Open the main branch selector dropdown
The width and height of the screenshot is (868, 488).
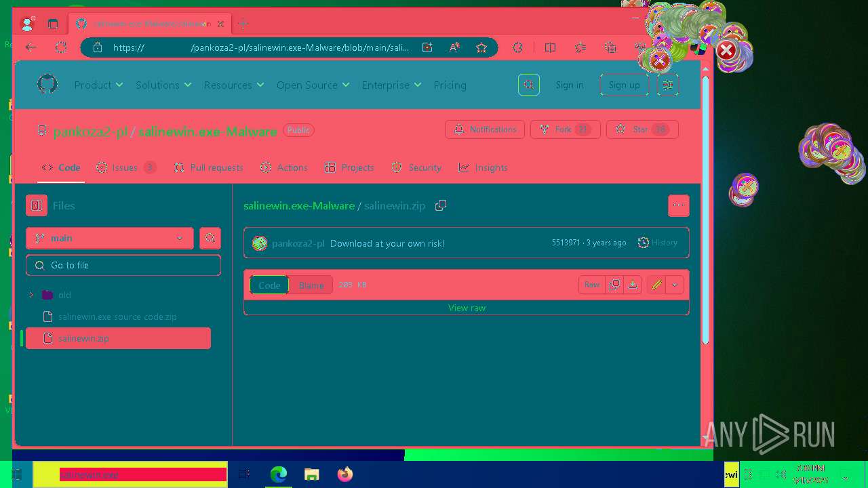(x=110, y=238)
